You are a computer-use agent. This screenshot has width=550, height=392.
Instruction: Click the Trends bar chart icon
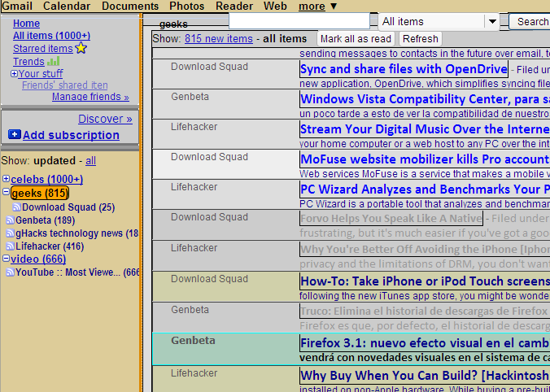coord(54,61)
